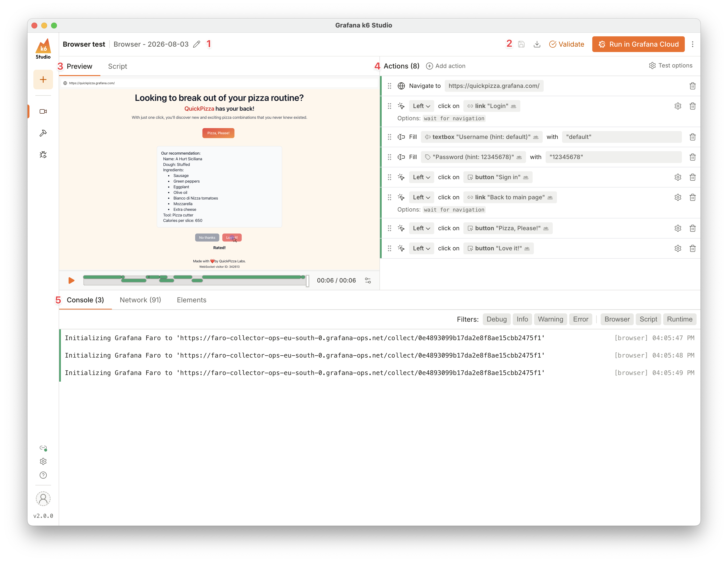Click the playback timeline bar
This screenshot has height=562, width=728.
(195, 280)
